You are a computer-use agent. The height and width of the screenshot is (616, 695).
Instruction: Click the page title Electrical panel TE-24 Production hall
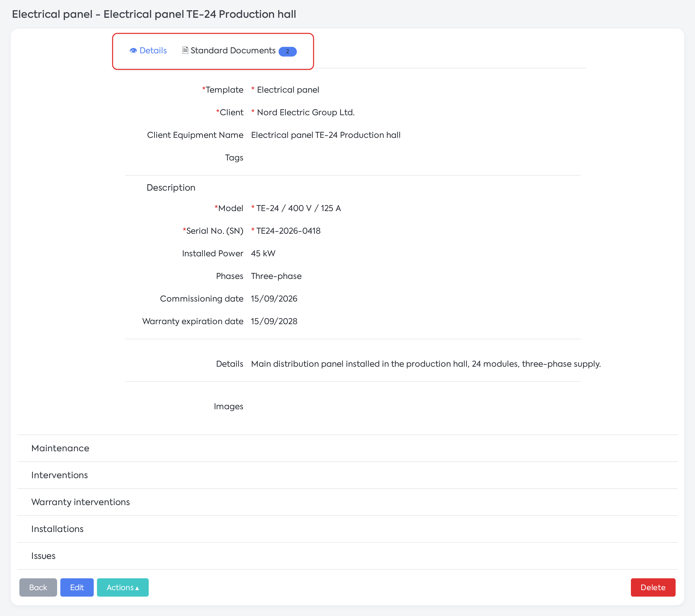click(x=154, y=14)
